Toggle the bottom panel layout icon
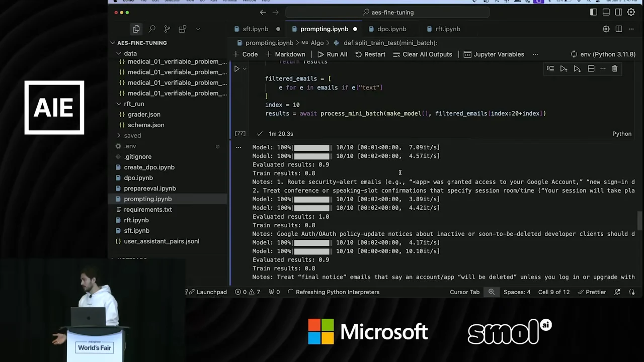 (606, 12)
